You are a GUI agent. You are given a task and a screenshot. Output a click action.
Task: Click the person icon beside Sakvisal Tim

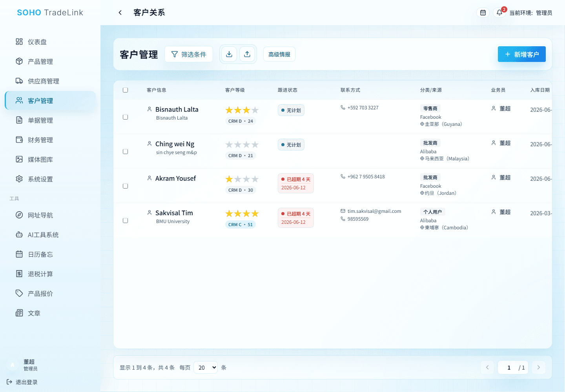[x=149, y=212]
